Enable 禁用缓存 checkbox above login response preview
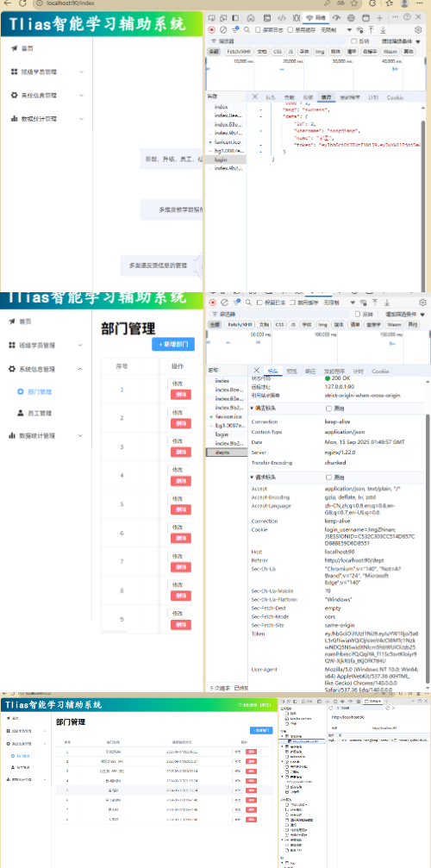The image size is (431, 868). (x=290, y=29)
